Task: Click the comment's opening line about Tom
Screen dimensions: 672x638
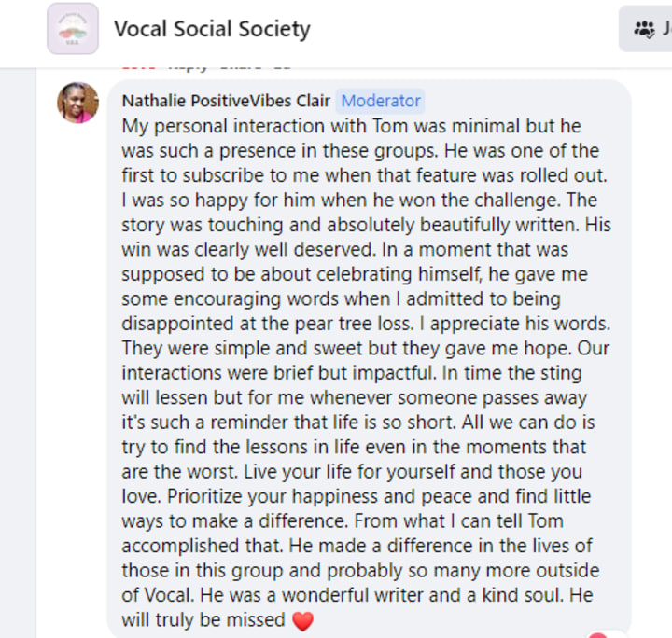Action: [351, 126]
